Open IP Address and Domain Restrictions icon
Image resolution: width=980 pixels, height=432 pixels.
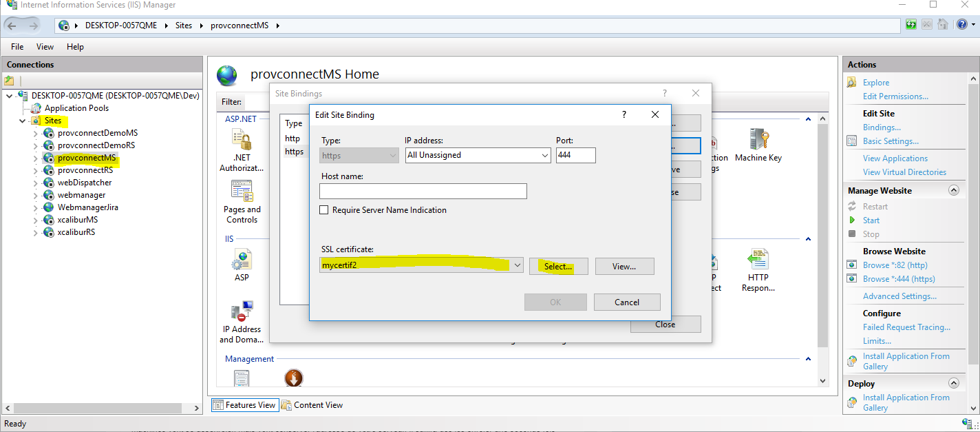(242, 311)
